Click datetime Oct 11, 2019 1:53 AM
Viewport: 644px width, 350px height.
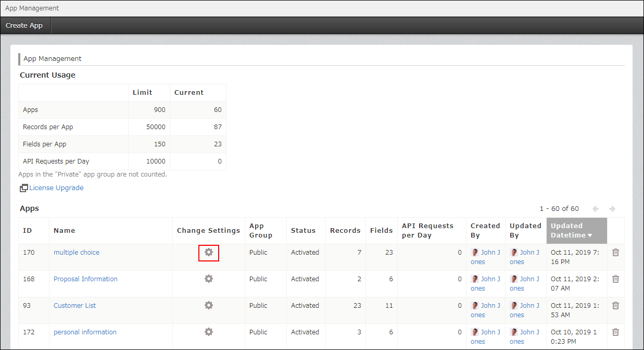[x=576, y=310]
